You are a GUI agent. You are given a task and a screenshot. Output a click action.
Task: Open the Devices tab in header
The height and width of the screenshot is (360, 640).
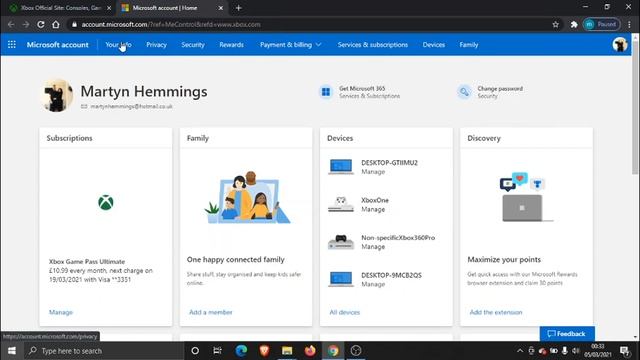433,45
